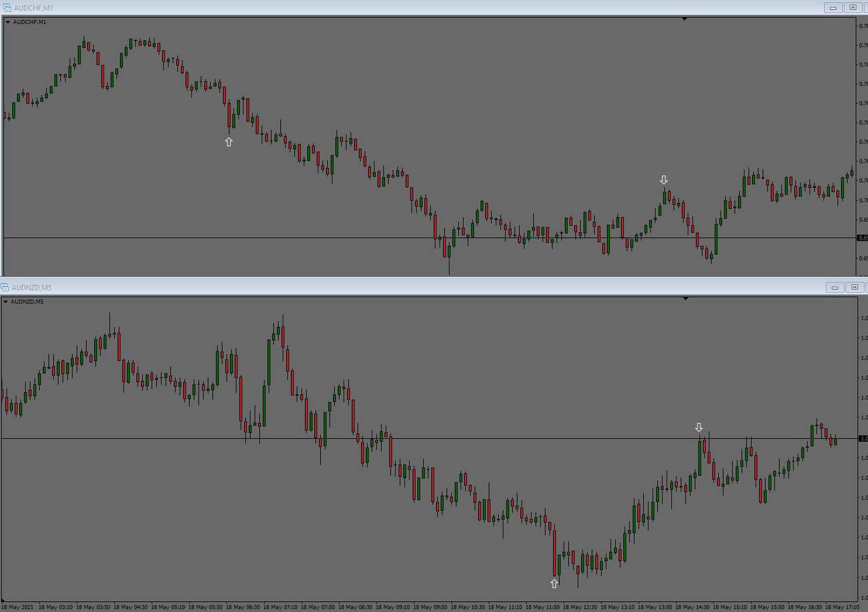Click the AUDNZD,M5 title bar text
868x612 pixels.
click(x=31, y=288)
